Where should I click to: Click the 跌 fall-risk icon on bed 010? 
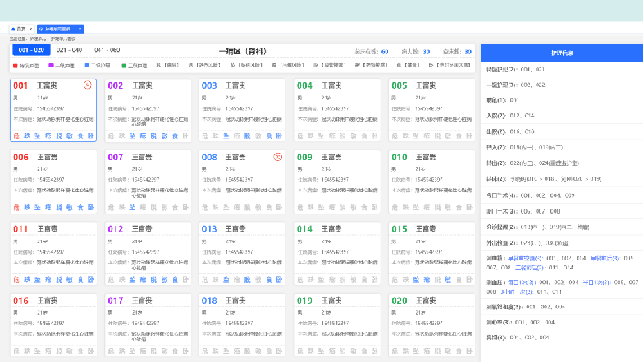point(405,208)
